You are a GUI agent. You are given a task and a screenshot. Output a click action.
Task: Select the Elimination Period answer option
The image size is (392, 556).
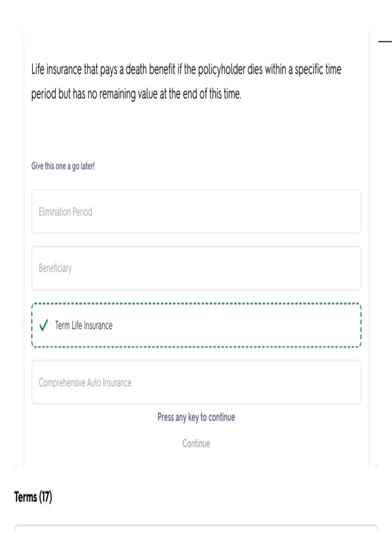196,211
